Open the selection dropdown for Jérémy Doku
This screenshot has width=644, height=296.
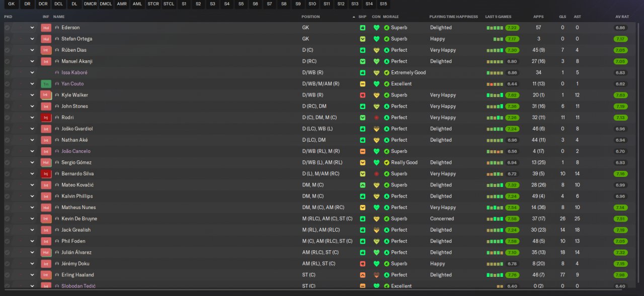[x=32, y=264]
